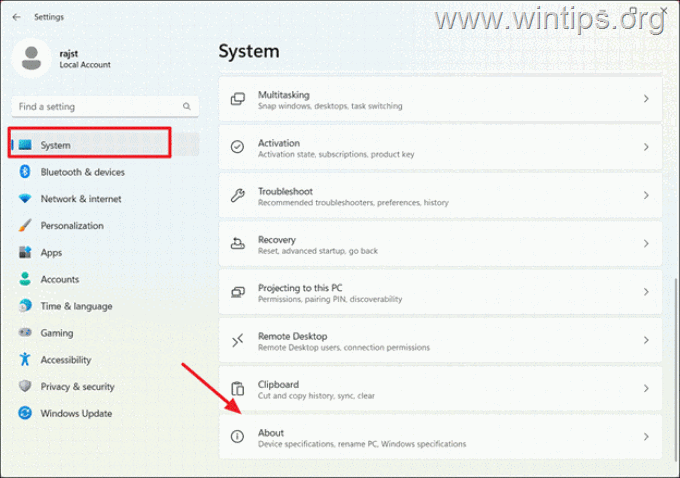Click 'Activation state, subscriptions, product key' text

tap(336, 154)
